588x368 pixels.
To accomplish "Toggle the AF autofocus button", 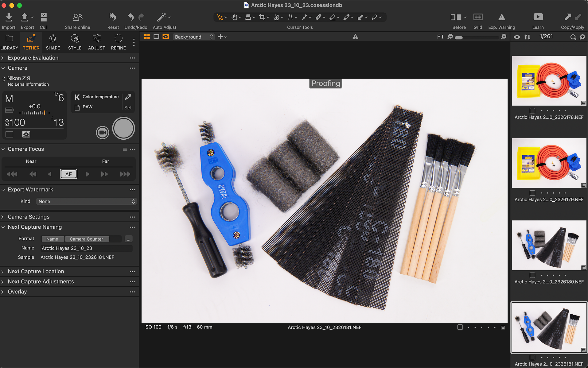I will 68,174.
